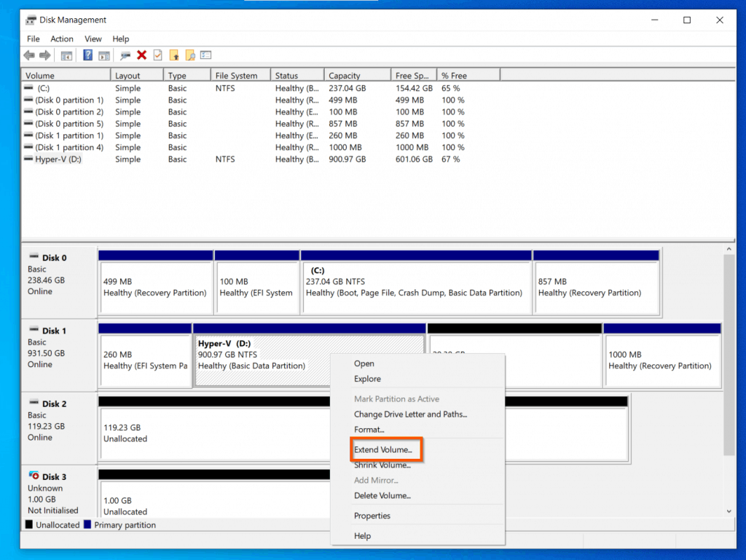The height and width of the screenshot is (560, 746).
Task: Select Disk 0 100 MB EFI System block
Action: [257, 283]
